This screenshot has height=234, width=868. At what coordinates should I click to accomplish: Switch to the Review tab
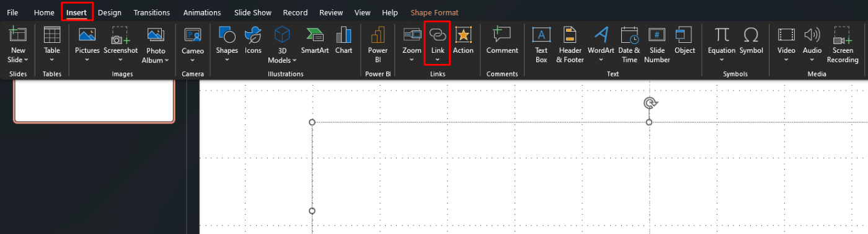331,12
